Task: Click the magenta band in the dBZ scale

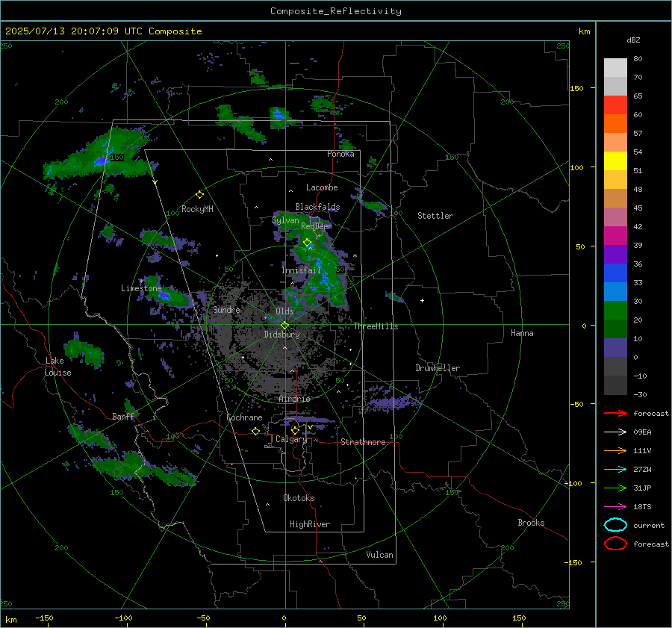Action: point(615,236)
